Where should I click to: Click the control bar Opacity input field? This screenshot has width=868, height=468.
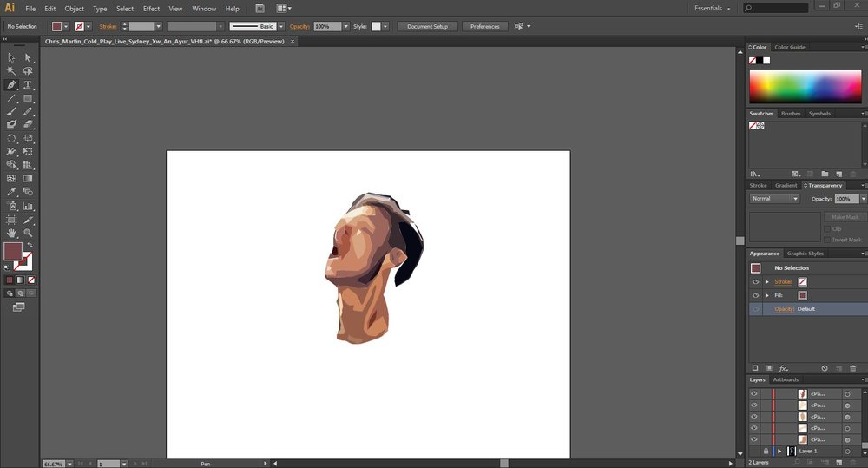coord(327,26)
